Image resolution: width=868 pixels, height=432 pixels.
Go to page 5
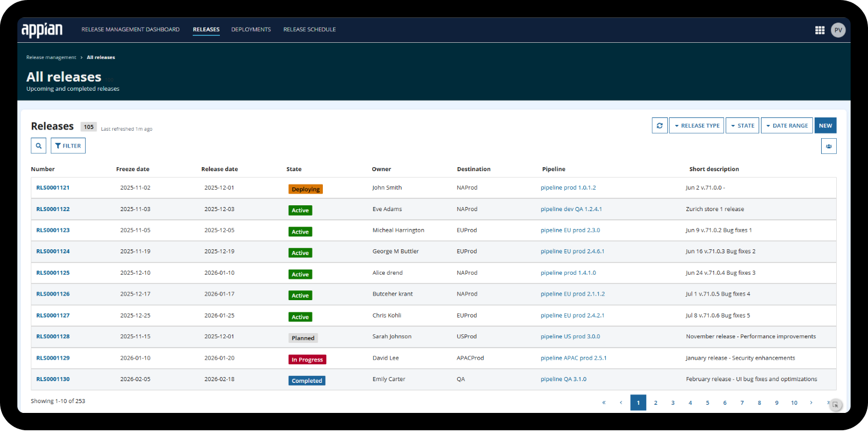pyautogui.click(x=708, y=403)
